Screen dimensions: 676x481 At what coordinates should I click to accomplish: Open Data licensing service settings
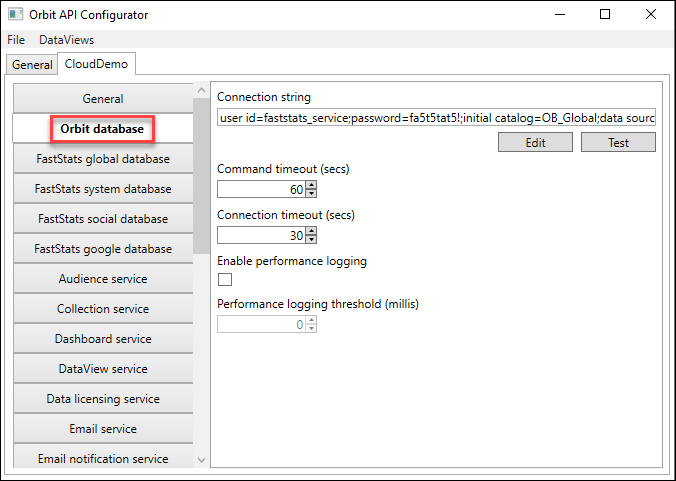pos(103,399)
